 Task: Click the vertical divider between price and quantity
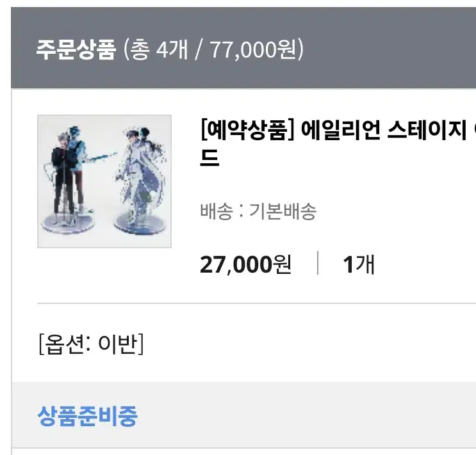(318, 262)
